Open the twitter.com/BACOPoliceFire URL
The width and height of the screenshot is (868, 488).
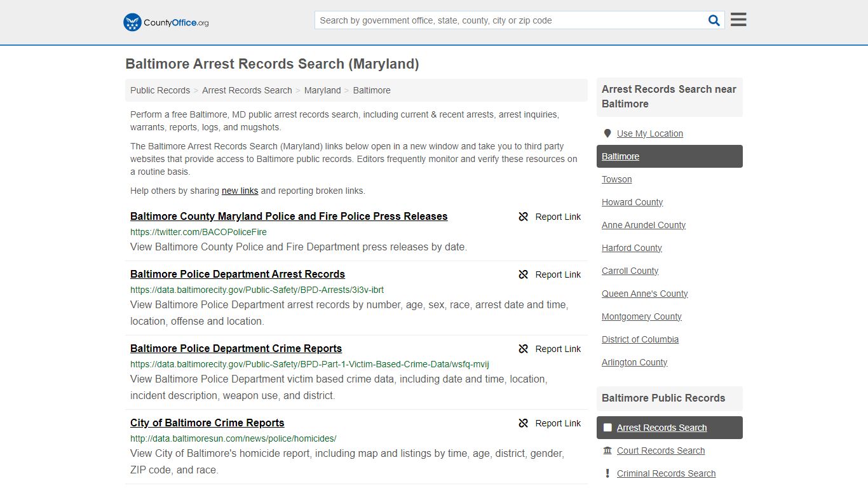(x=198, y=232)
